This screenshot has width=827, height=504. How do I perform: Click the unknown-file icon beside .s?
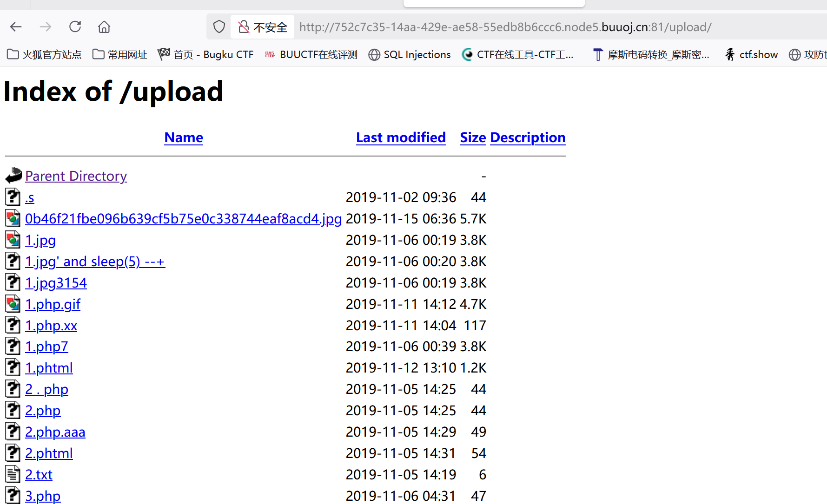pyautogui.click(x=13, y=197)
